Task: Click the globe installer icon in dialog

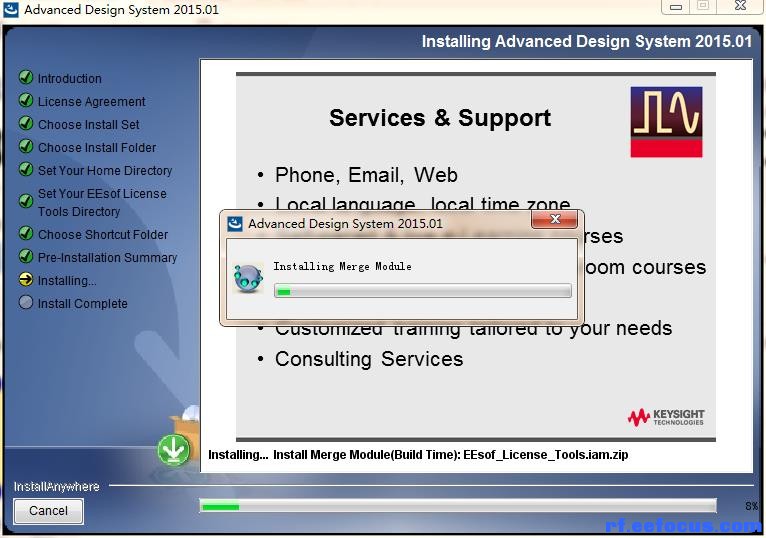Action: point(248,278)
